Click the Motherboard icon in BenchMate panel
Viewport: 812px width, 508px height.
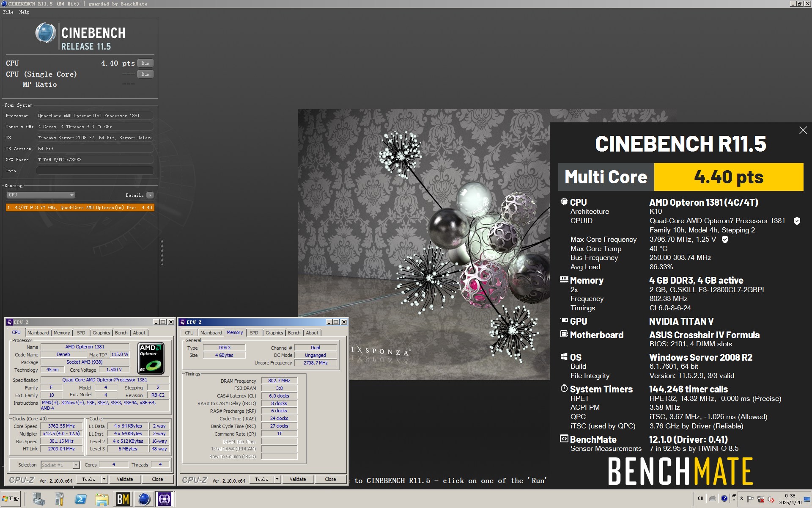(564, 334)
